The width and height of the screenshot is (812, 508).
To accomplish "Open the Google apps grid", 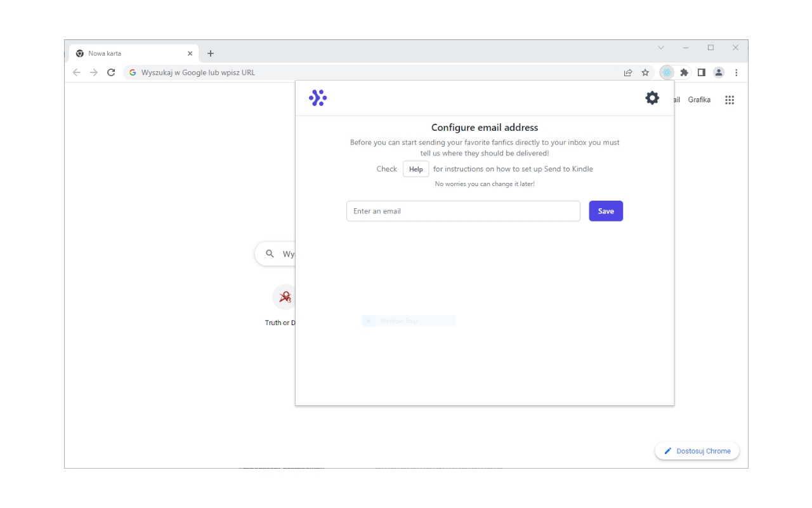I will 730,100.
